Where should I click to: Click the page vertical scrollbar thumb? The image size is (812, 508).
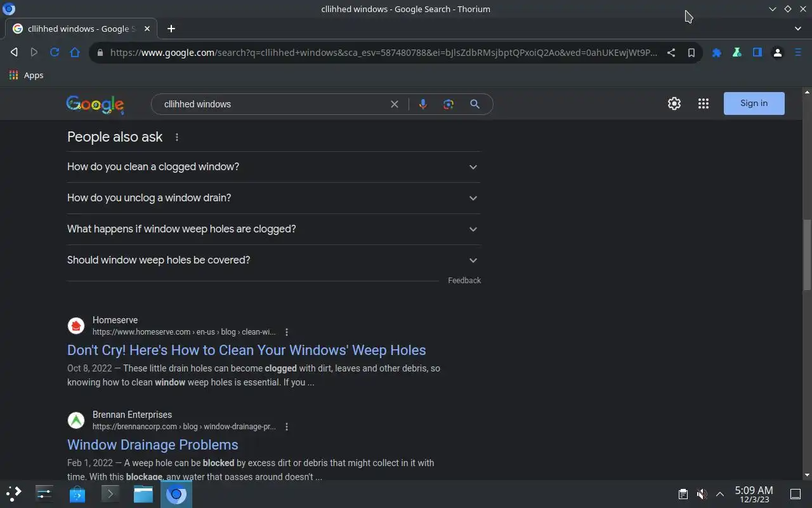point(807,255)
